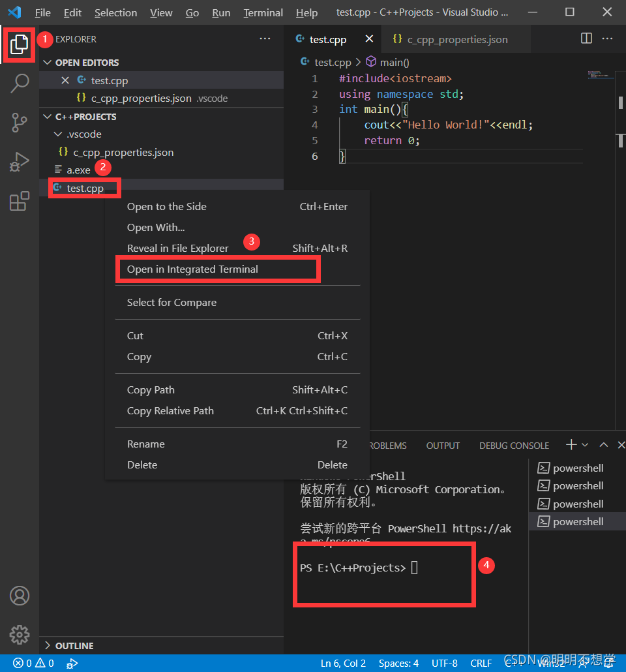Click the errors and warnings status indicator
The height and width of the screenshot is (672, 626).
[33, 663]
